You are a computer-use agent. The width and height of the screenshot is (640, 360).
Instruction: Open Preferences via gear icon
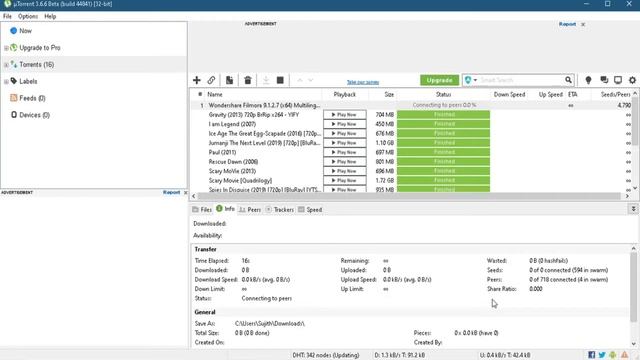tap(632, 80)
